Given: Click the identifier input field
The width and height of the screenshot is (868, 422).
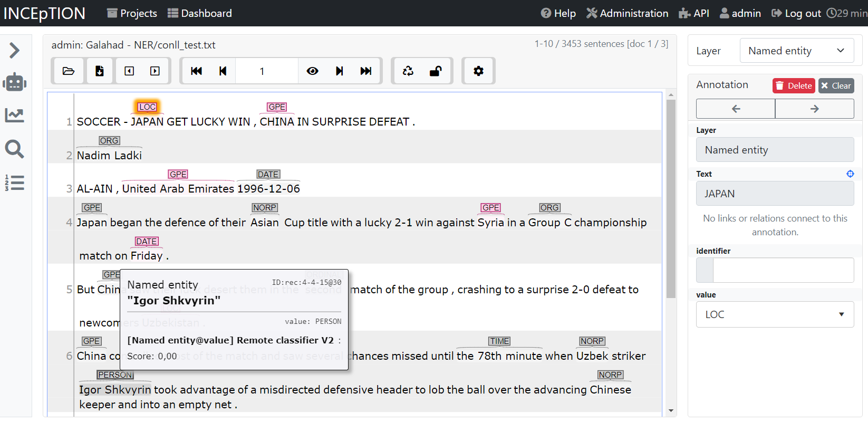Looking at the screenshot, I should pos(783,270).
